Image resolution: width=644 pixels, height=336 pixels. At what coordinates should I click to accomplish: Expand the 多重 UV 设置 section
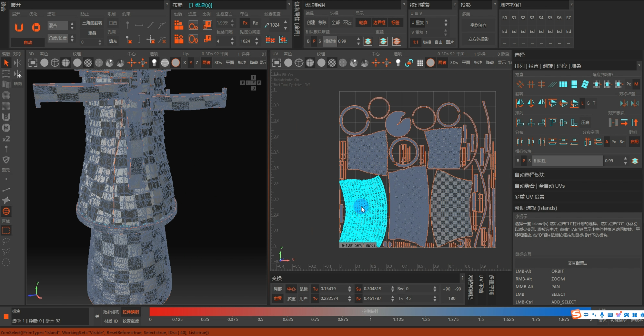529,197
